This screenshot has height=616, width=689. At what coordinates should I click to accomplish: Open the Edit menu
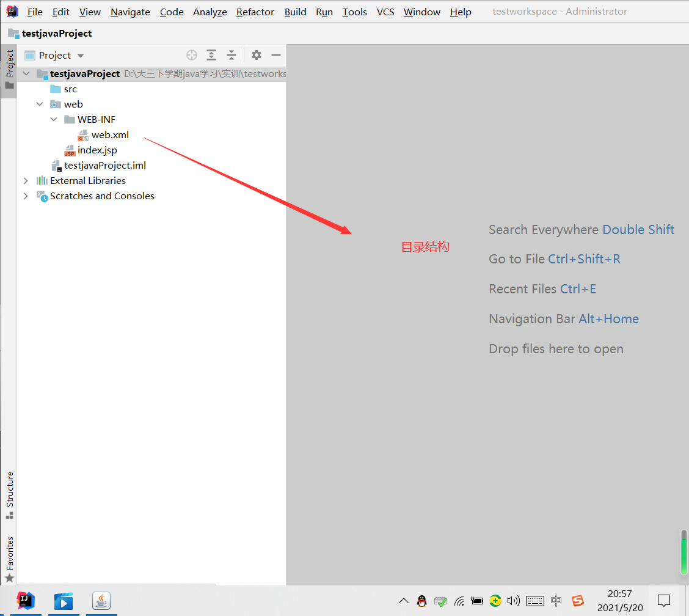pyautogui.click(x=60, y=12)
